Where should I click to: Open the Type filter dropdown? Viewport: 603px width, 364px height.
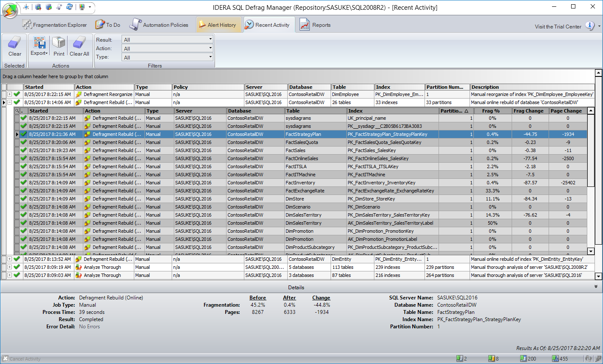[x=167, y=57]
